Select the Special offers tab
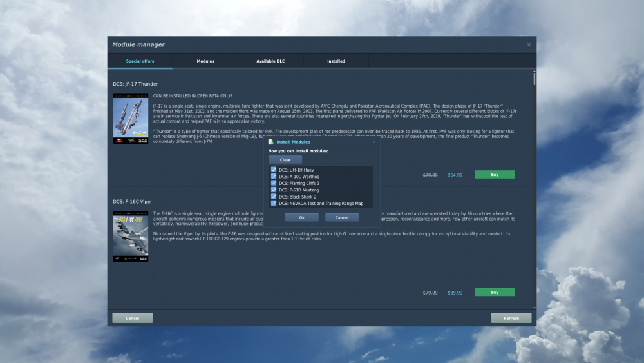This screenshot has height=363, width=644. click(140, 61)
